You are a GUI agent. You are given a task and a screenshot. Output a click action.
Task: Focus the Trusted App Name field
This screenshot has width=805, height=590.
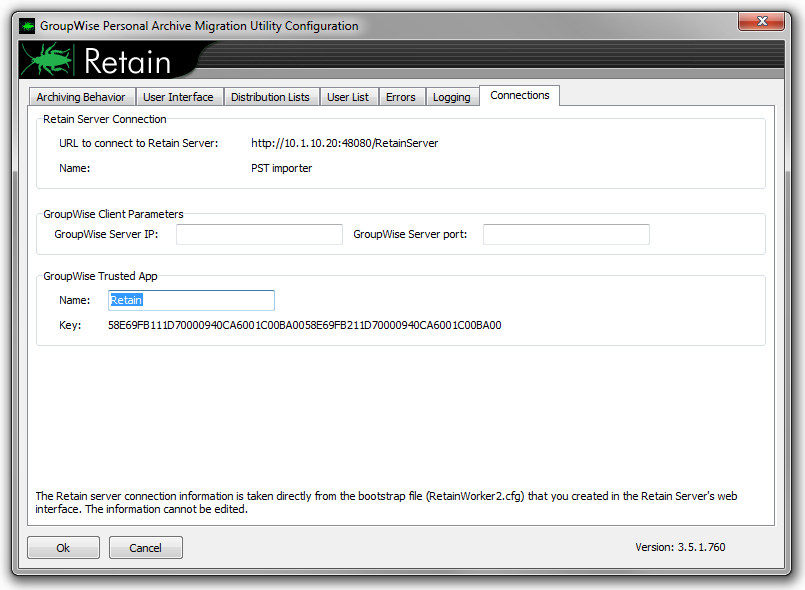click(191, 300)
